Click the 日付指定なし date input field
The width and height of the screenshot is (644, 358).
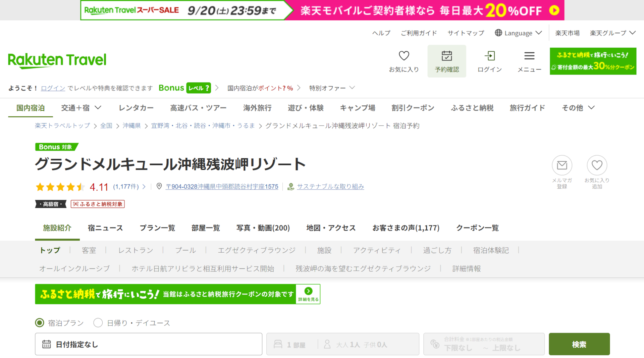point(148,344)
